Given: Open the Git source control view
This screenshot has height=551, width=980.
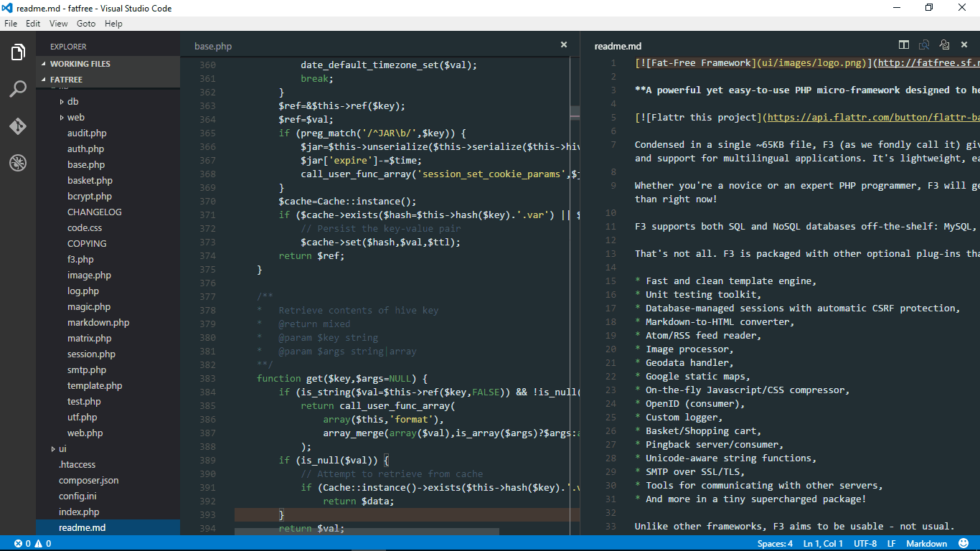Looking at the screenshot, I should 18,126.
